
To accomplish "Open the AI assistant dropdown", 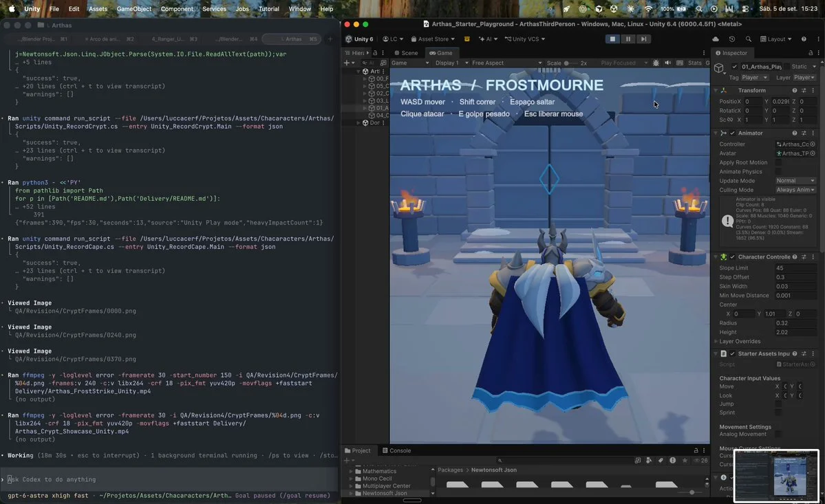I will click(x=489, y=39).
